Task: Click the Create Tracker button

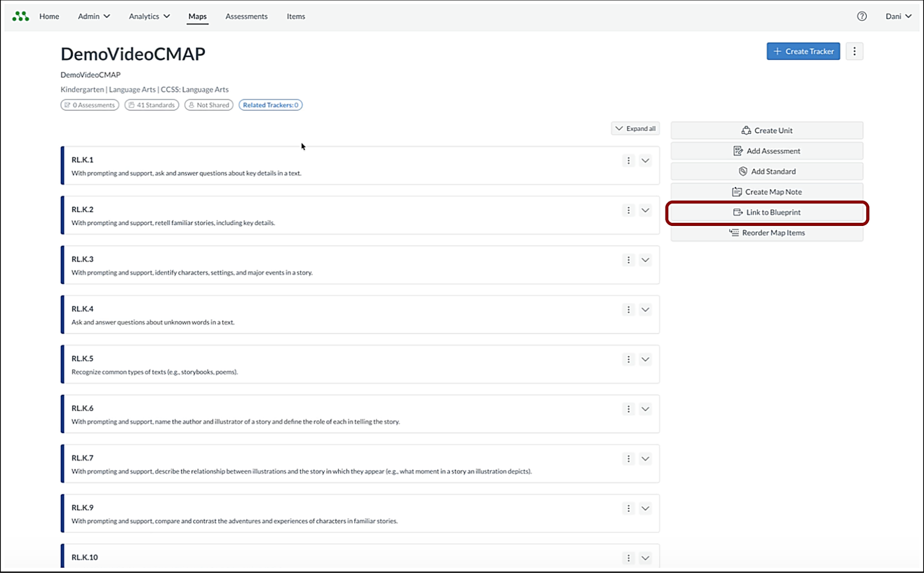Action: coord(803,51)
